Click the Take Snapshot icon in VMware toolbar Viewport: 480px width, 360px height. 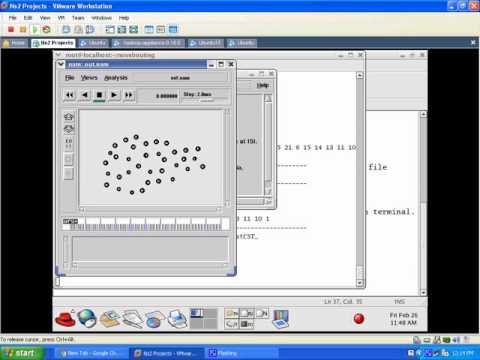point(66,30)
